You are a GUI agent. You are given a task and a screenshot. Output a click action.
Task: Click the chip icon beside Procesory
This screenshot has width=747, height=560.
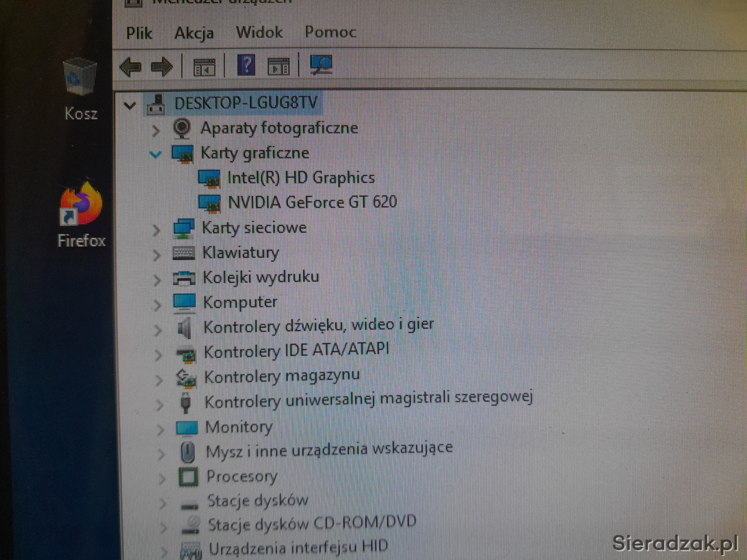188,478
